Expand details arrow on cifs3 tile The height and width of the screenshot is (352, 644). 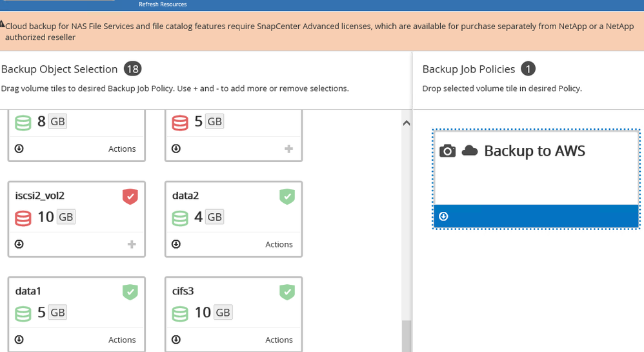pos(176,340)
